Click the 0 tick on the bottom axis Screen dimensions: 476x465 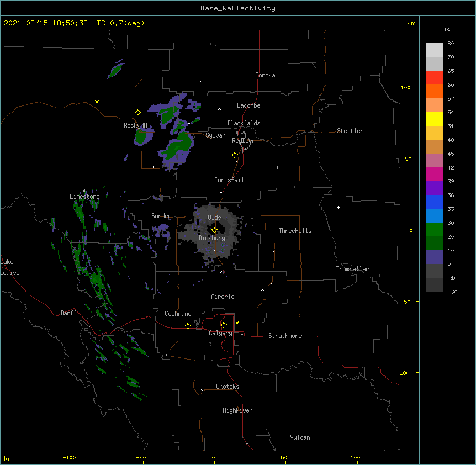(x=213, y=458)
